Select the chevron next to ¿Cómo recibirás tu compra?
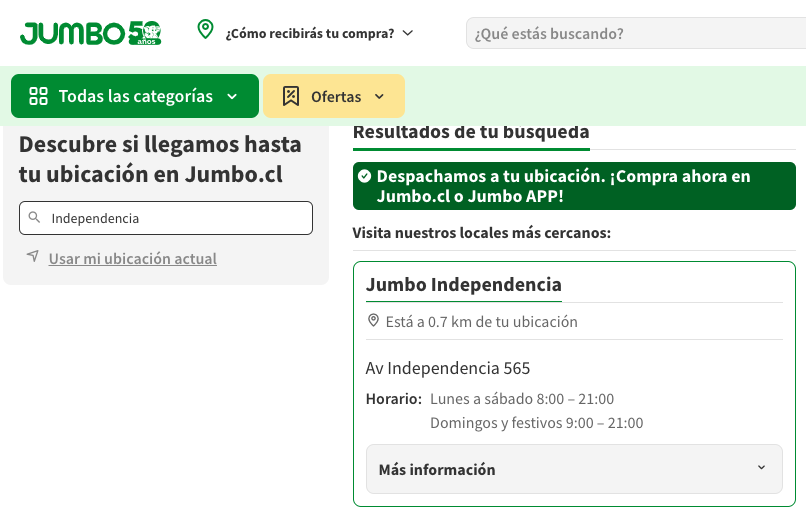 [x=408, y=33]
